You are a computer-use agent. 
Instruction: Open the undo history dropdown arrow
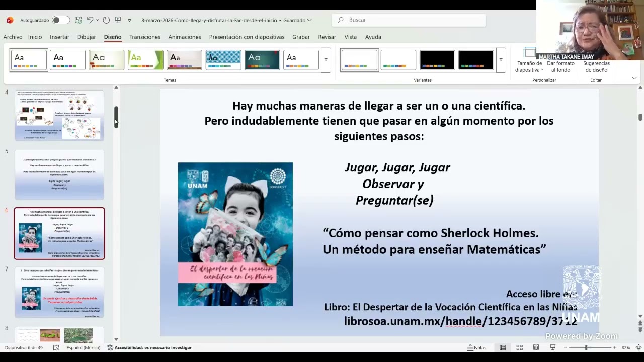click(97, 20)
